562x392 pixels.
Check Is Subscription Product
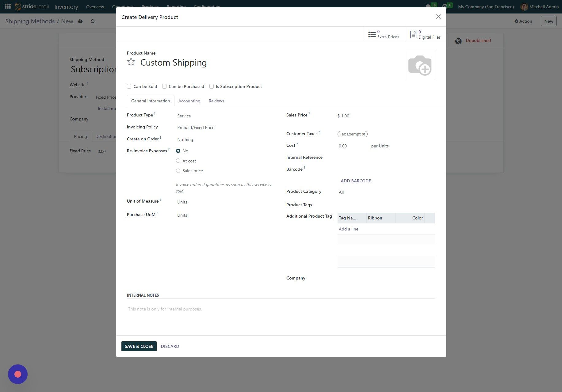point(212,86)
